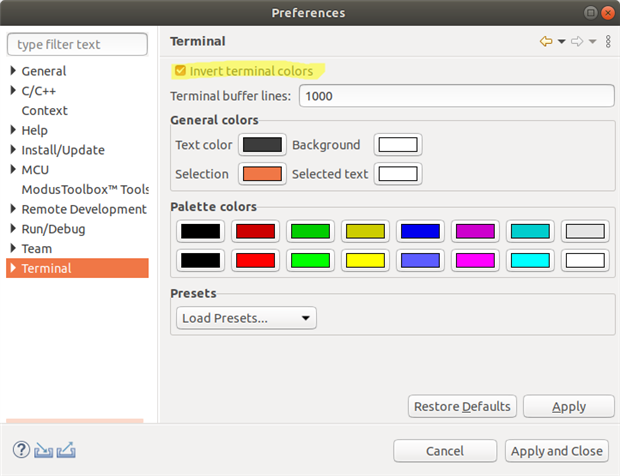Close the Preferences window
620x476 pixels.
point(607,13)
